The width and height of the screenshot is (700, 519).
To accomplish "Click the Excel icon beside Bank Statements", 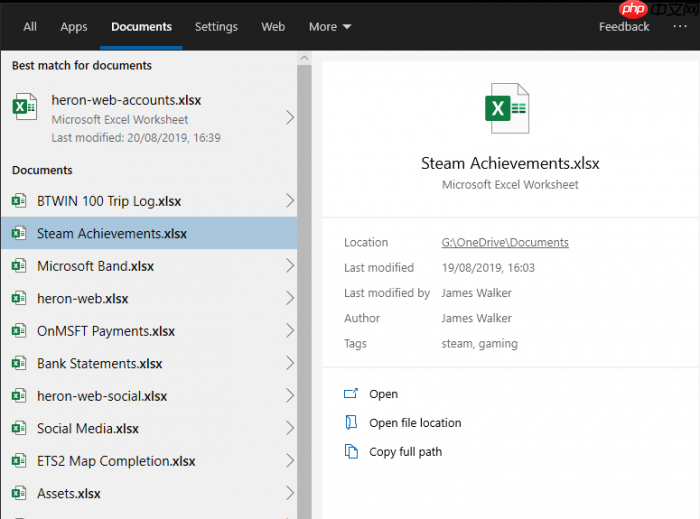I will (19, 363).
